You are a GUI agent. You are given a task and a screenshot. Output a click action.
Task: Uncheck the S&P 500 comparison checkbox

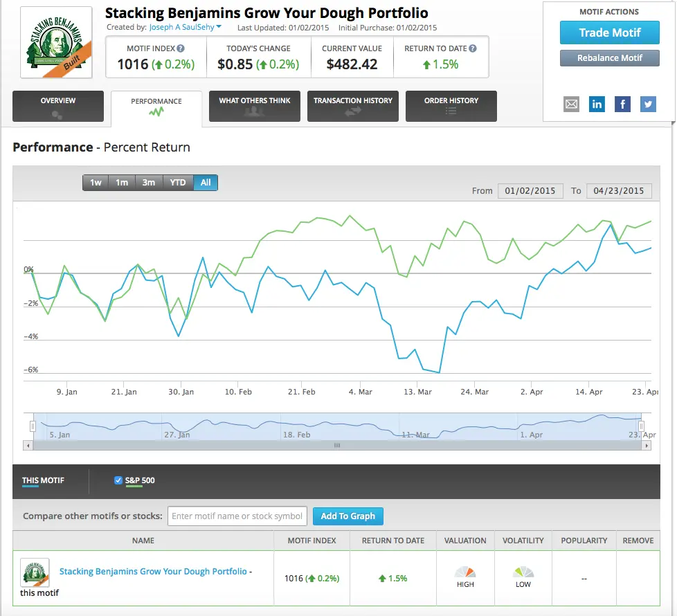pos(118,480)
